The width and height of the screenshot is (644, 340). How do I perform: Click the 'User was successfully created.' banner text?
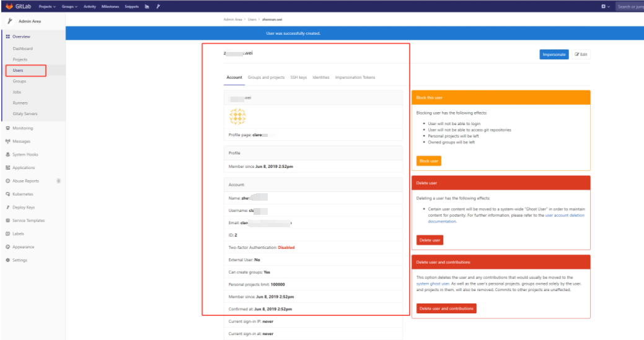click(293, 33)
